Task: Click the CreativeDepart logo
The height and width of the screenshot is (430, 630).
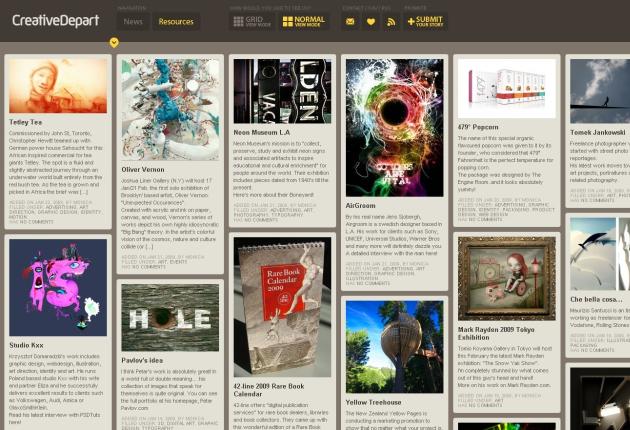Action: 55,20
